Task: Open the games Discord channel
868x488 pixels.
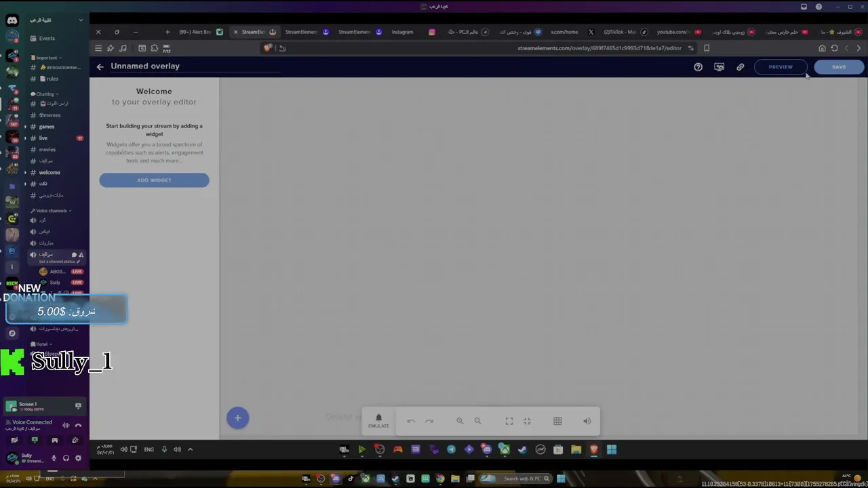Action: [47, 127]
